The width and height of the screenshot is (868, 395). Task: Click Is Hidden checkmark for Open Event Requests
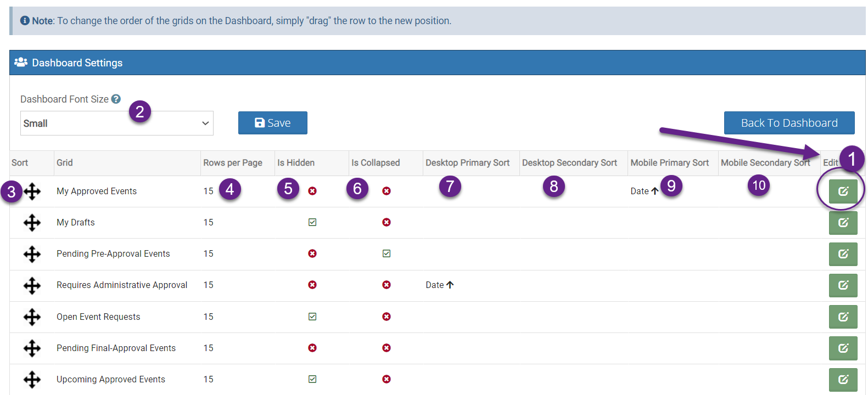point(312,317)
